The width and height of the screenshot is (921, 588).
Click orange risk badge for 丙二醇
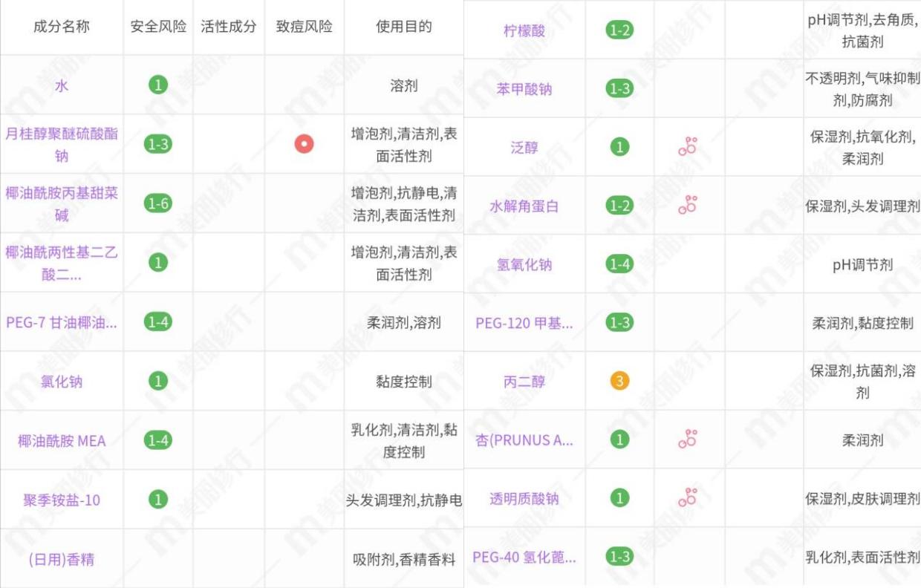619,381
